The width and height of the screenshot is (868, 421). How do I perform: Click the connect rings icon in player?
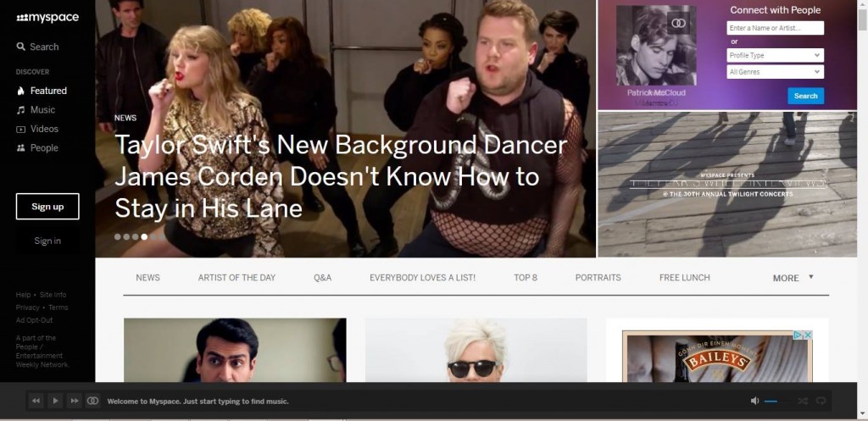tap(92, 401)
